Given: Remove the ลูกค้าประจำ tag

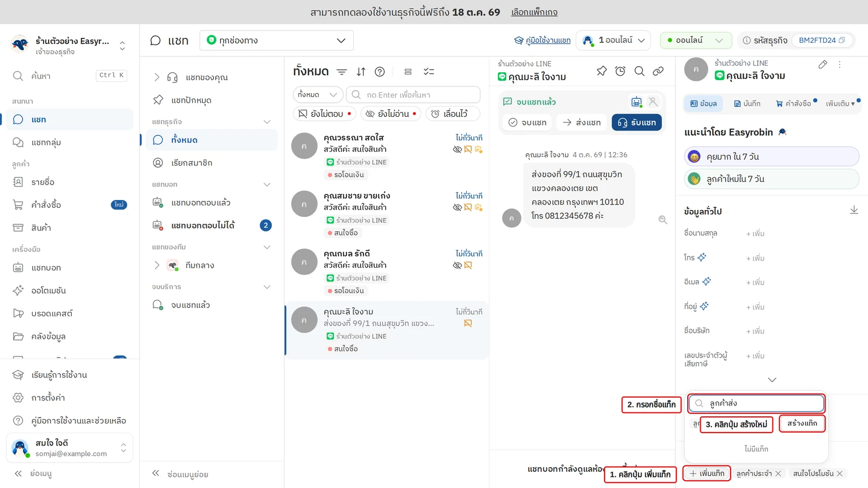Looking at the screenshot, I should coord(778,473).
